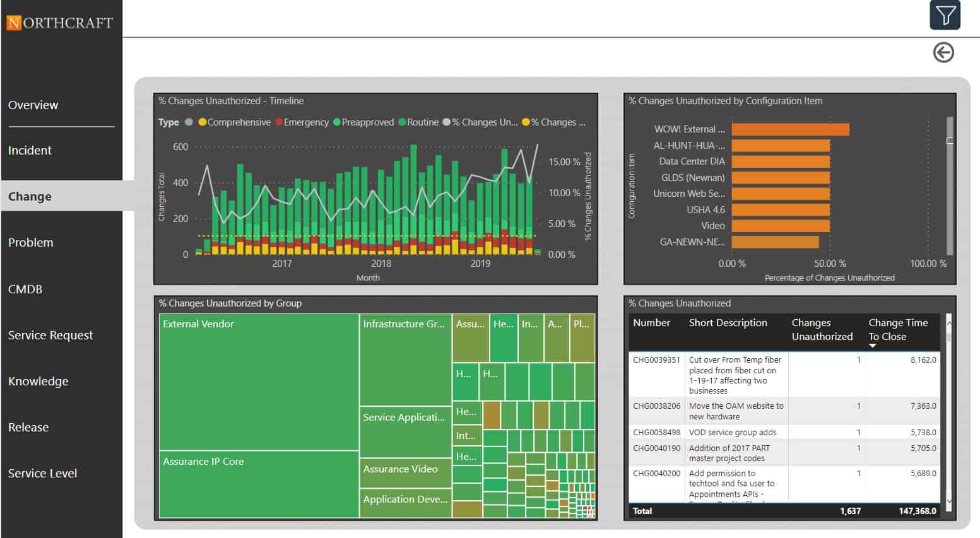Click the WOW! External bar
The width and height of the screenshot is (980, 538).
pos(790,129)
